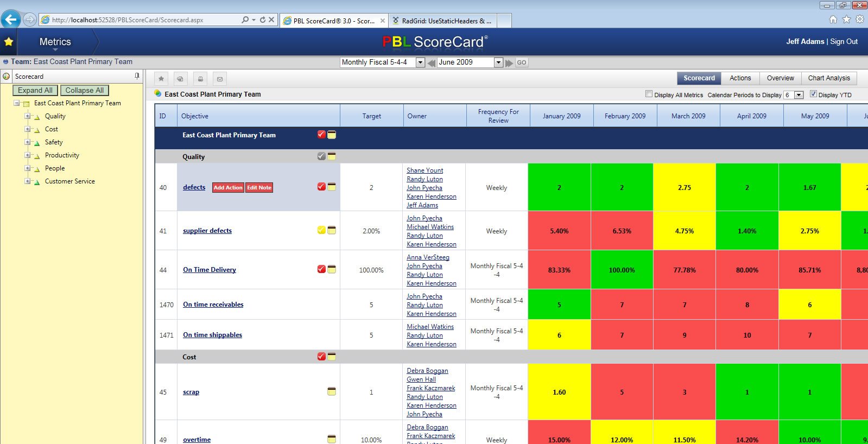Open the note icon on Quality header row
This screenshot has width=868, height=444.
[x=332, y=156]
